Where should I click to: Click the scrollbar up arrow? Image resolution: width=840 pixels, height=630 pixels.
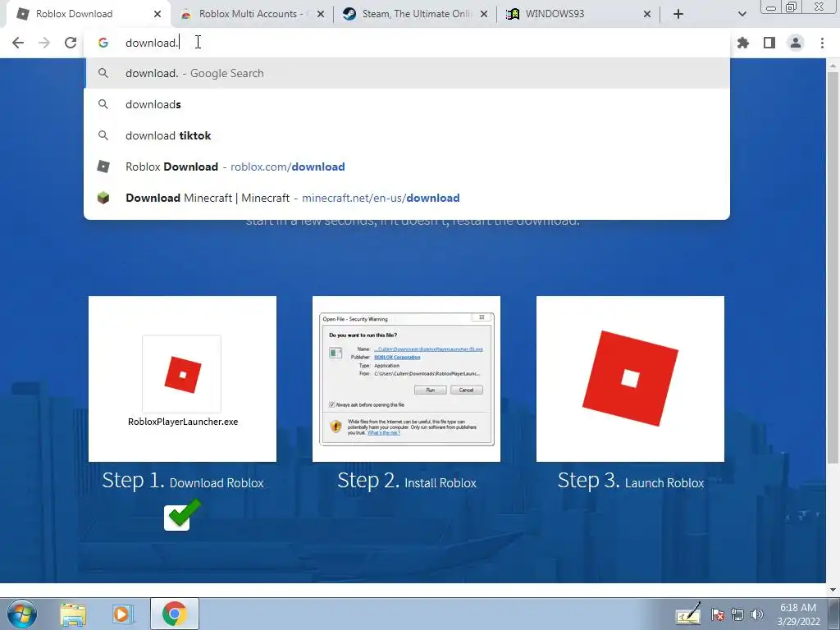833,66
